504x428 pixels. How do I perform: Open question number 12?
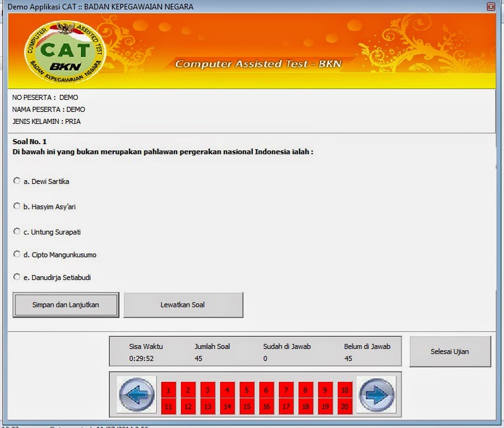click(188, 406)
